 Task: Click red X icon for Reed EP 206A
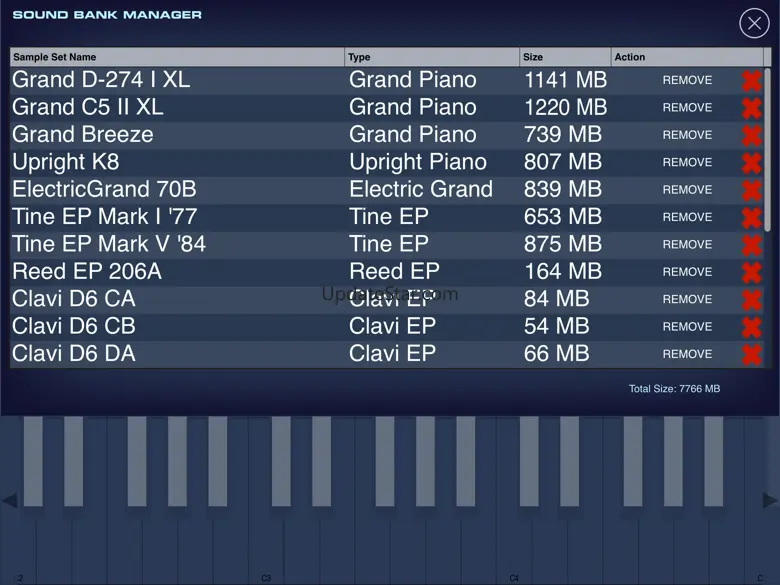[751, 272]
